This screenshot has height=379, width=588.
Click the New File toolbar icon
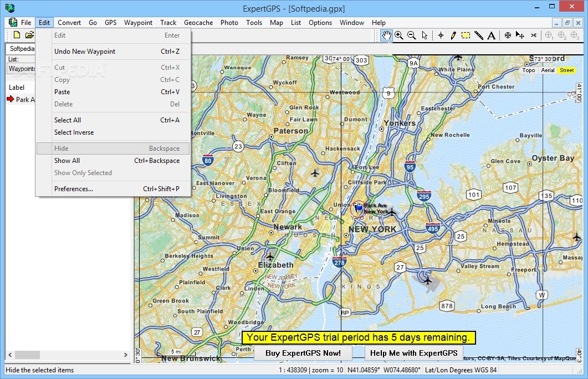click(17, 35)
